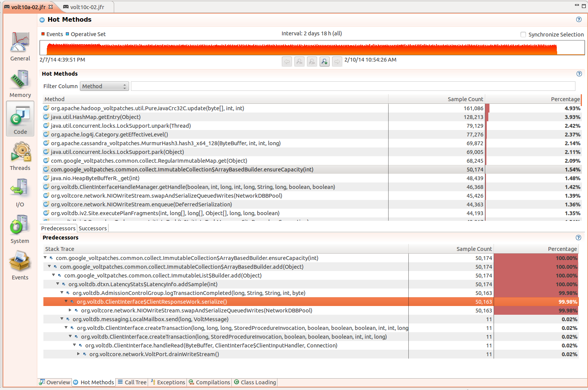This screenshot has height=390, width=588.
Task: Open the Class Loading bottom tab
Action: coord(255,382)
